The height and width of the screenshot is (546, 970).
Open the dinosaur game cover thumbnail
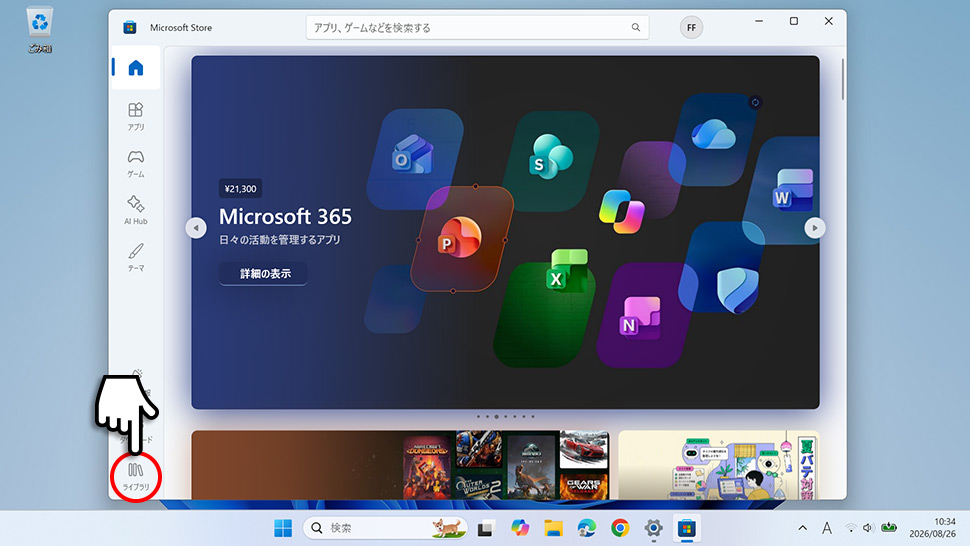(x=531, y=466)
